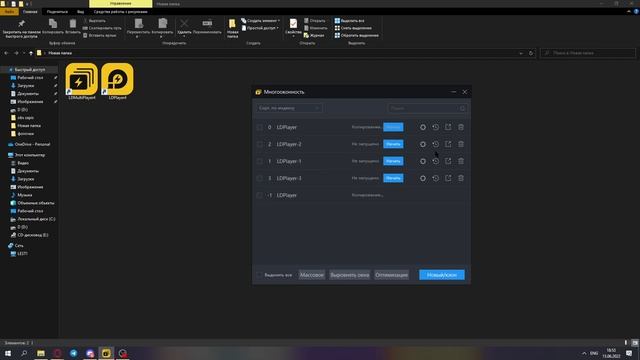
Task: Tick checkbox for instance -1 LDPlayer
Action: (260, 195)
